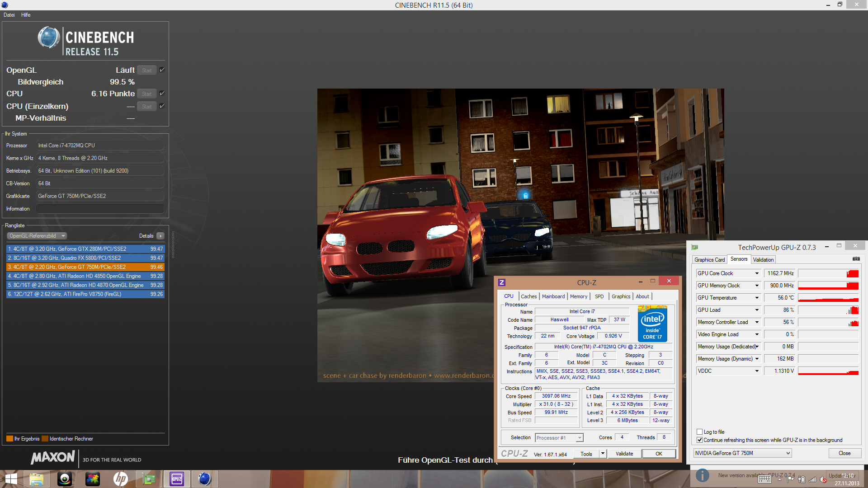Click the battery power tray icon
Viewport: 868px width, 488px height.
pos(802,479)
